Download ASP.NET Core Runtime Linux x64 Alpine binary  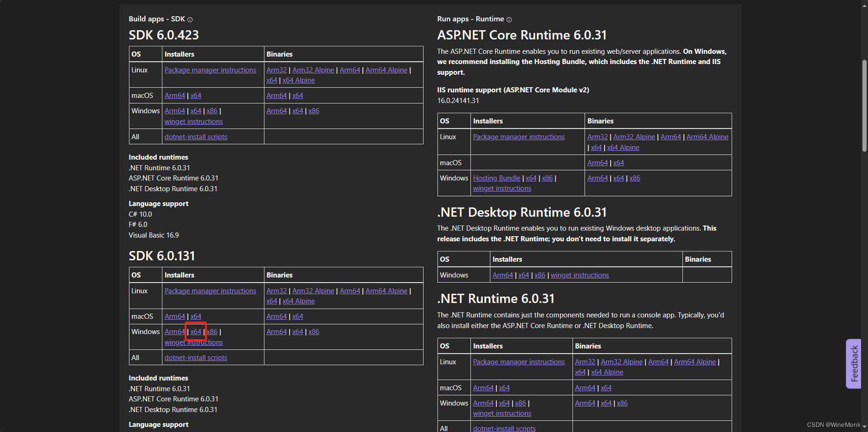[x=623, y=148]
